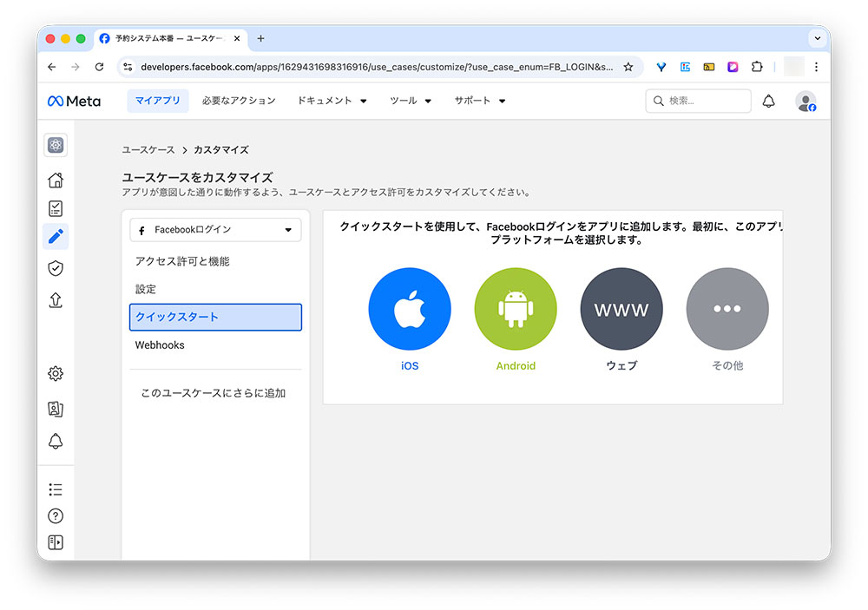
Task: Open app settings via the gear icon
Action: tap(56, 373)
